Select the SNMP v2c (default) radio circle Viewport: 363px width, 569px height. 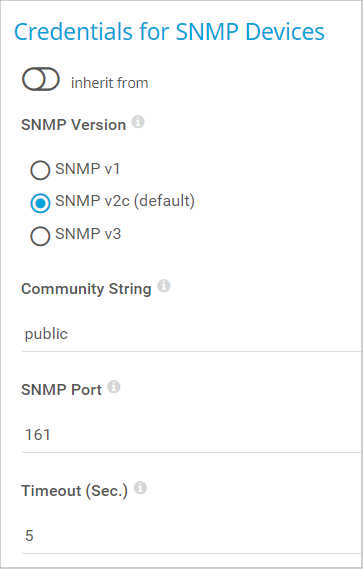pyautogui.click(x=40, y=203)
